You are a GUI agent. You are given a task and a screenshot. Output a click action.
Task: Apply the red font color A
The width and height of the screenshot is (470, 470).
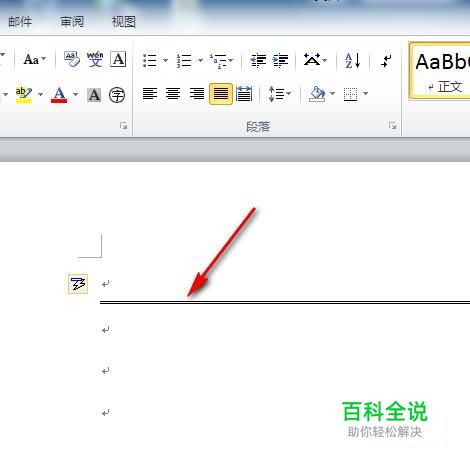coord(59,95)
